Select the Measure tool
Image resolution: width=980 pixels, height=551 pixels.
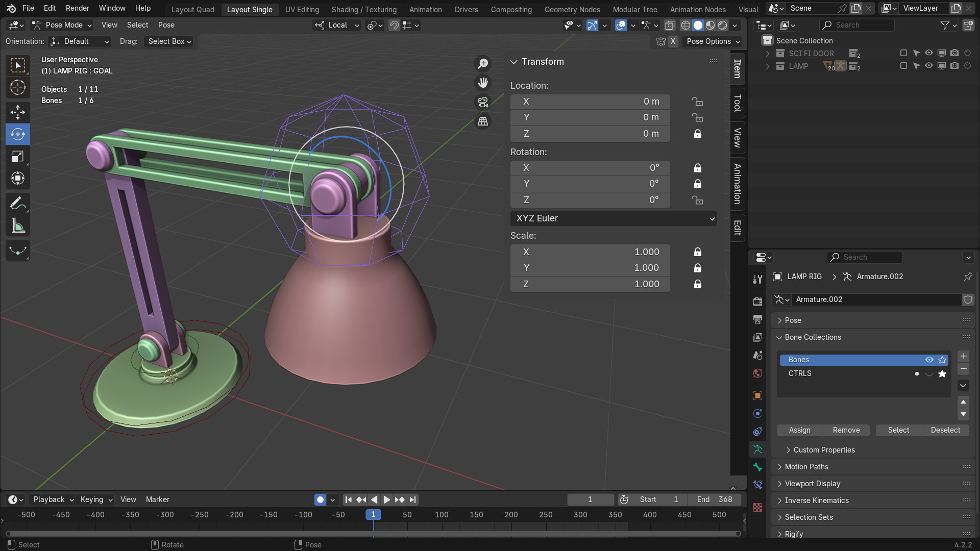(x=18, y=226)
